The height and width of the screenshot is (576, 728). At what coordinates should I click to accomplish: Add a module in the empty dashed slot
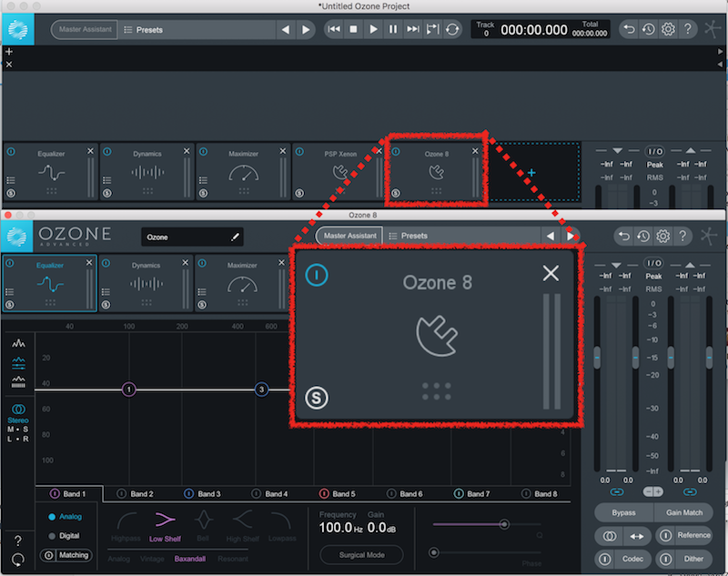click(531, 173)
